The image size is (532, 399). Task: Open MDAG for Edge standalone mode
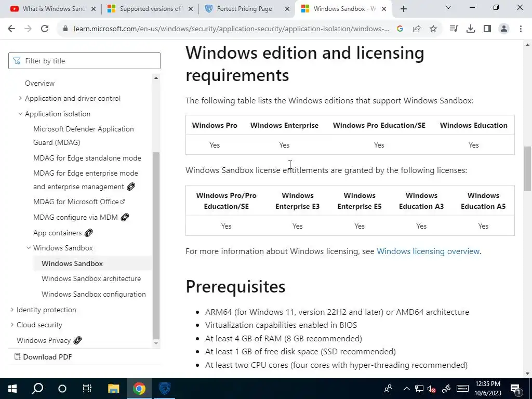tap(87, 158)
